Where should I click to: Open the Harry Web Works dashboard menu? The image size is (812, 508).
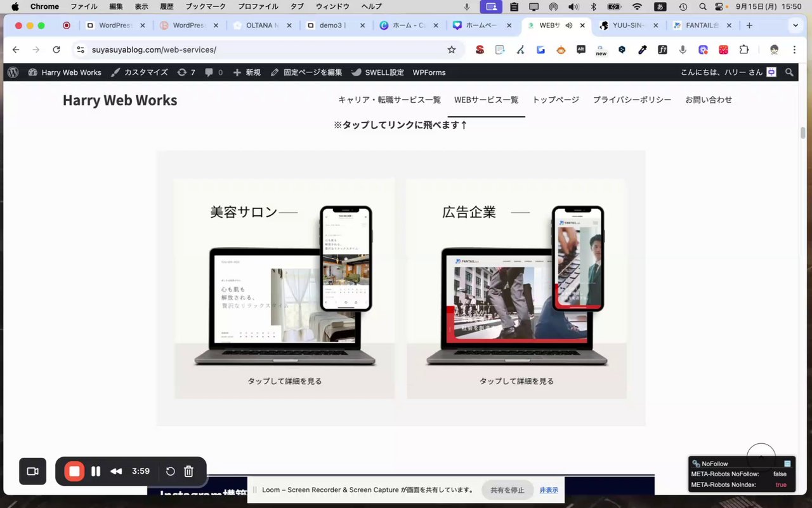point(65,72)
